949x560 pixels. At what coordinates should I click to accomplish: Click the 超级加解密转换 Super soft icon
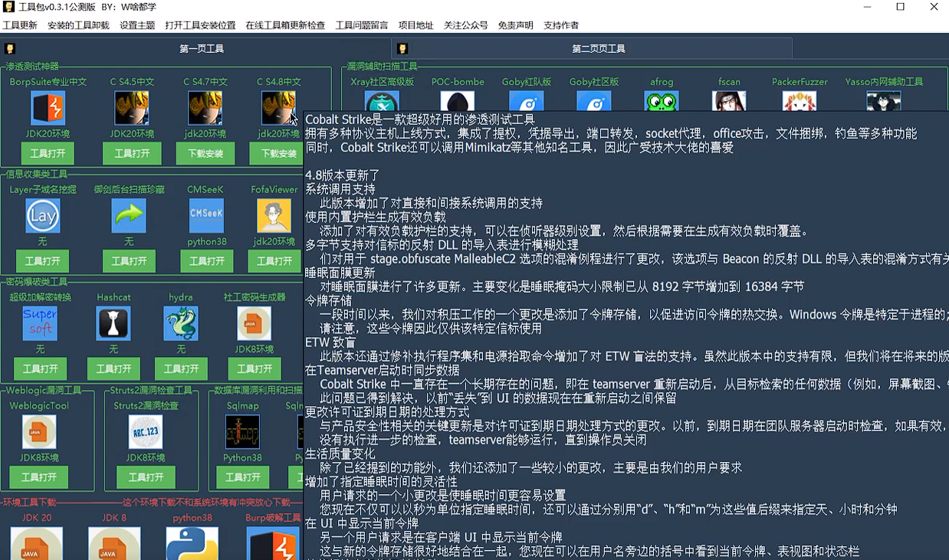(40, 323)
